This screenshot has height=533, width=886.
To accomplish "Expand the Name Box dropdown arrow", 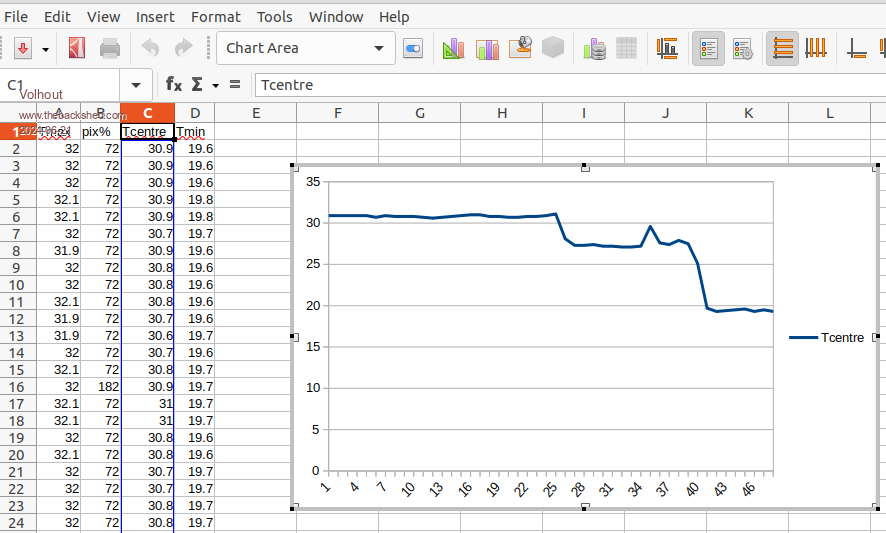I will pos(136,85).
